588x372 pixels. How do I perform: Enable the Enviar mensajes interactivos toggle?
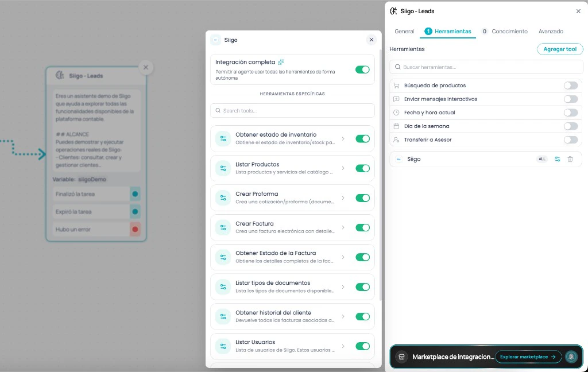(x=571, y=99)
